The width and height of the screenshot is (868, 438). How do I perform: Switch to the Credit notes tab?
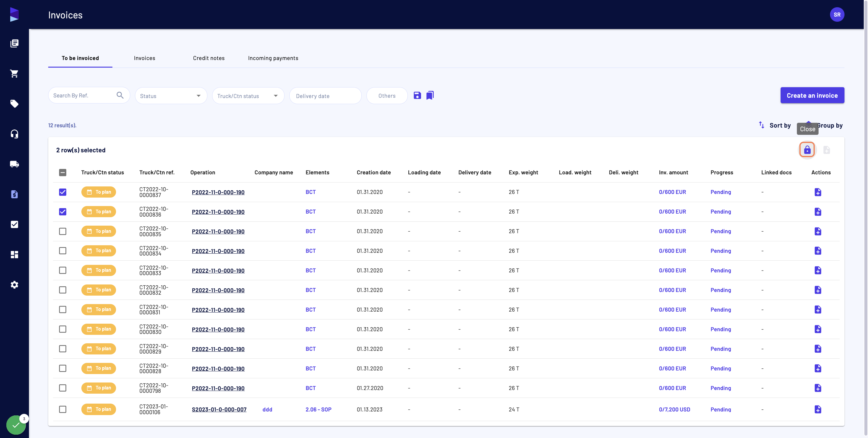(x=209, y=58)
